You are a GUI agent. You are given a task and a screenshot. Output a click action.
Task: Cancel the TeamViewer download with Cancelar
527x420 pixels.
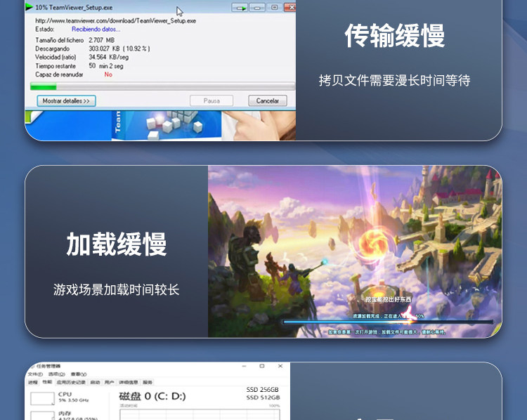pyautogui.click(x=268, y=101)
